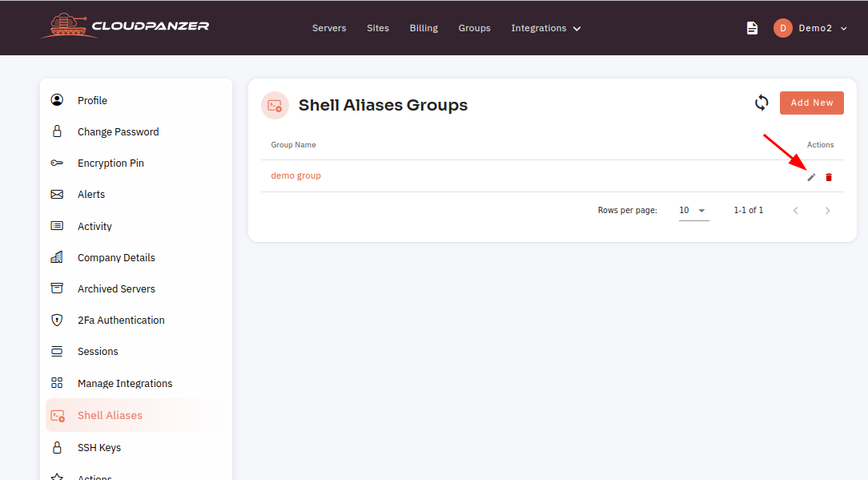Go to Servers in top navigation

(329, 28)
